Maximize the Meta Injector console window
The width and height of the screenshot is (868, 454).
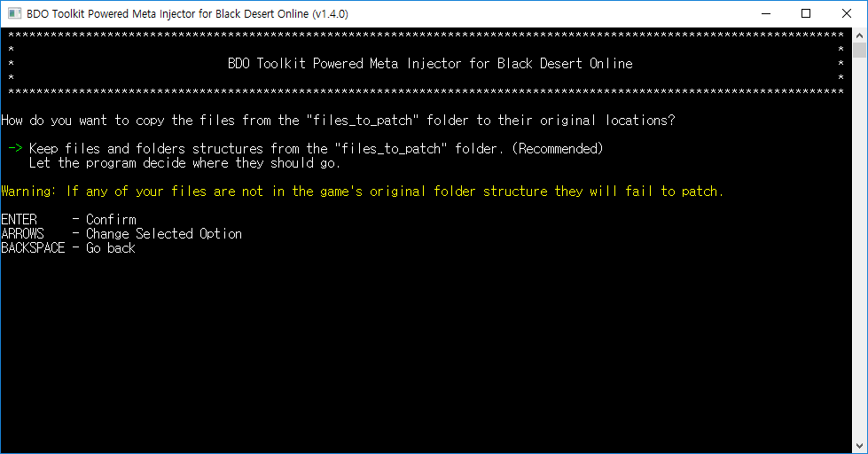point(806,13)
